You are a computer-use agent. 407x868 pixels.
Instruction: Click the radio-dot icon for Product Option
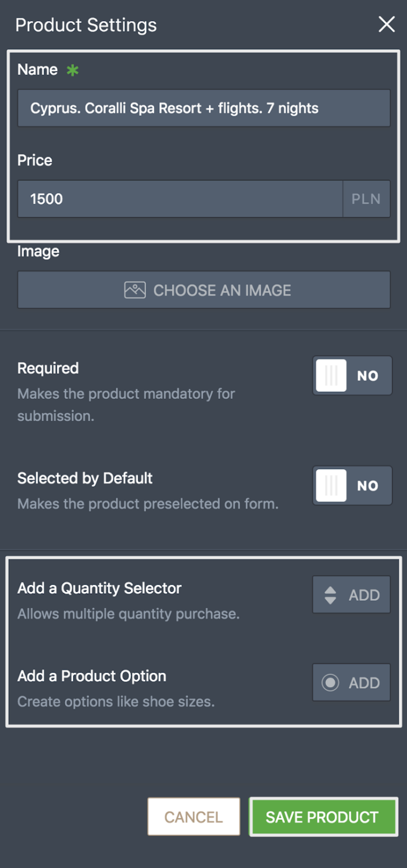click(331, 683)
